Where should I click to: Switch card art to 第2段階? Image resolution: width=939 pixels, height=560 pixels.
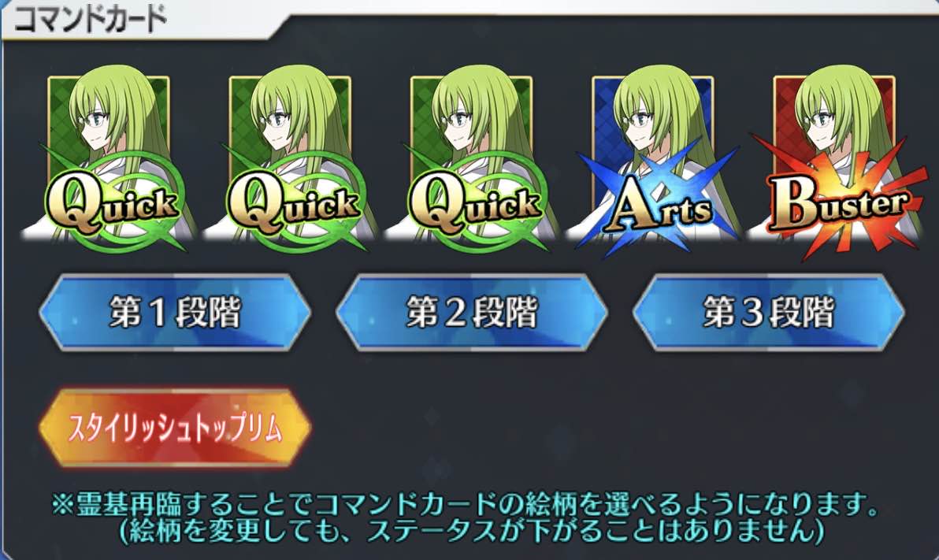471,312
